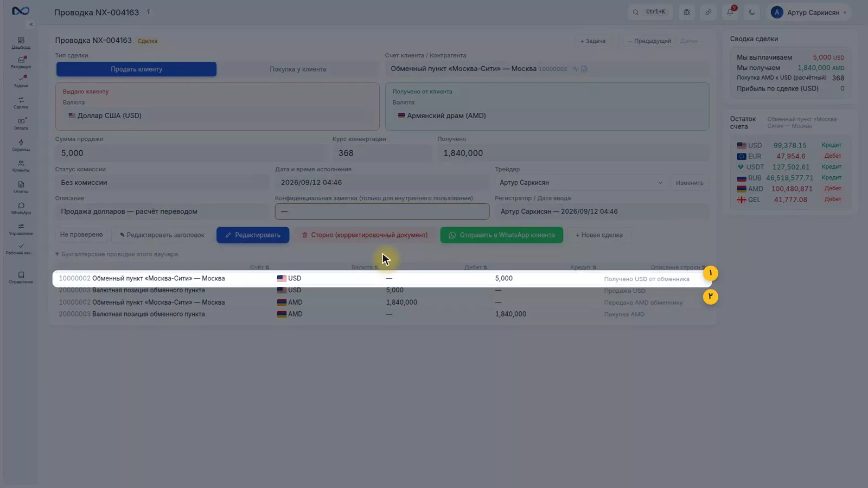Viewport: 868px width, 488px height.
Task: Click the blue Редактировать button
Action: pos(253,235)
